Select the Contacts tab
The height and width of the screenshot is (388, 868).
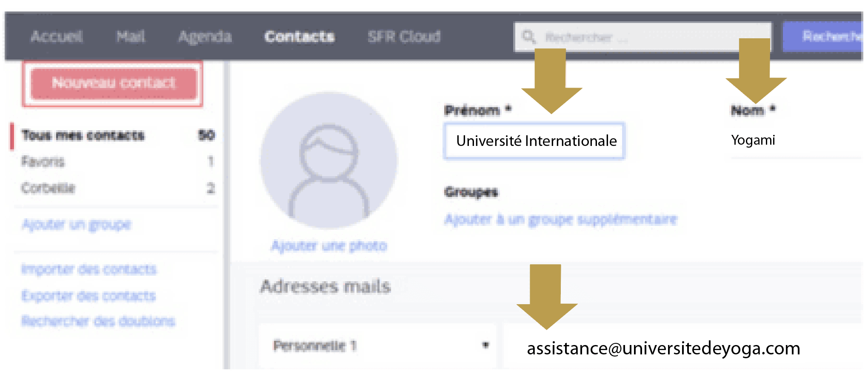(300, 37)
